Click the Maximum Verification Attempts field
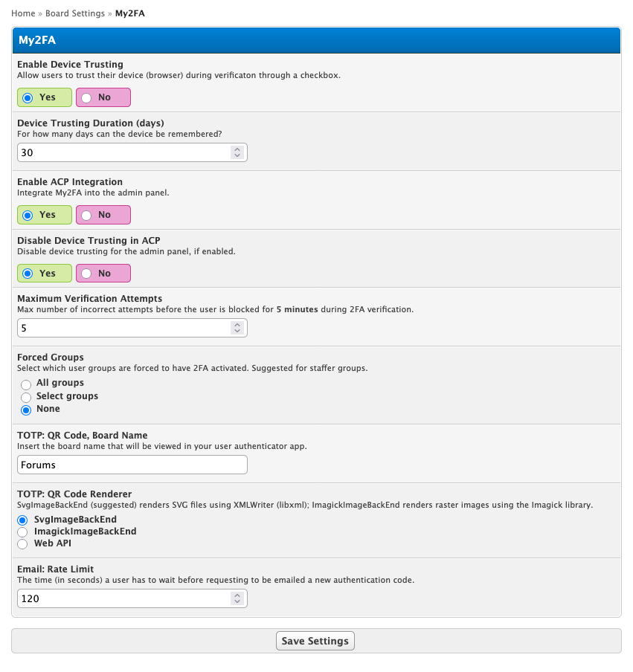This screenshot has height=672, width=633. 123,328
